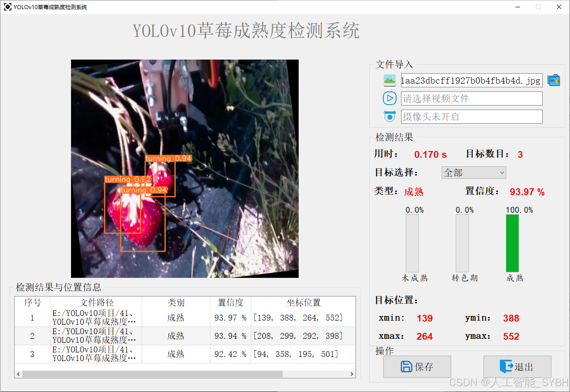Click the video file play icon
The height and width of the screenshot is (392, 570).
pyautogui.click(x=390, y=98)
